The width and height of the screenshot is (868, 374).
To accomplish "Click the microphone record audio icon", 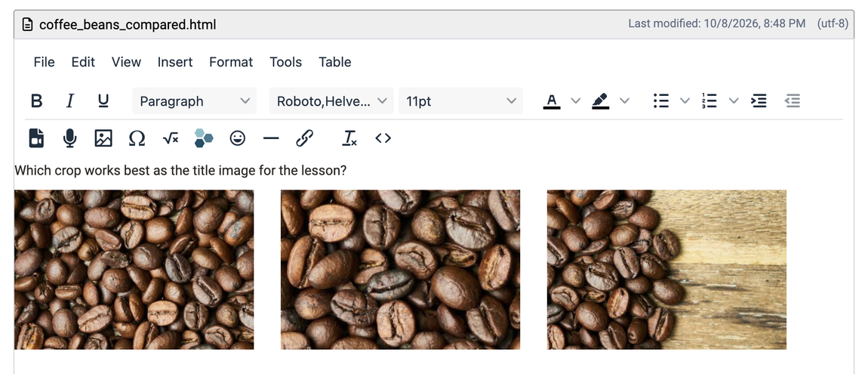I will point(69,138).
